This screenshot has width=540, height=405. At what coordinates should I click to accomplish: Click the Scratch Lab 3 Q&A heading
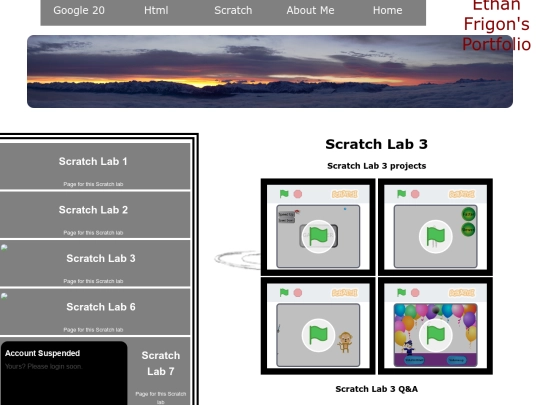376,389
